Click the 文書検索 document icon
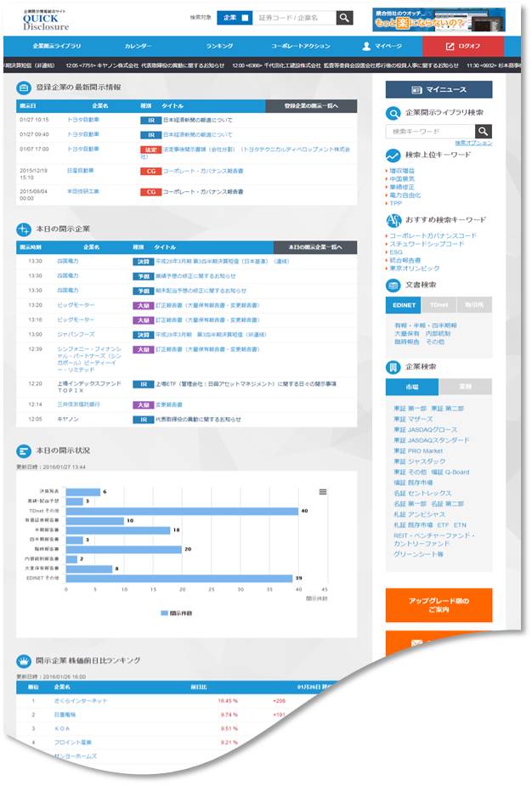 coord(393,286)
